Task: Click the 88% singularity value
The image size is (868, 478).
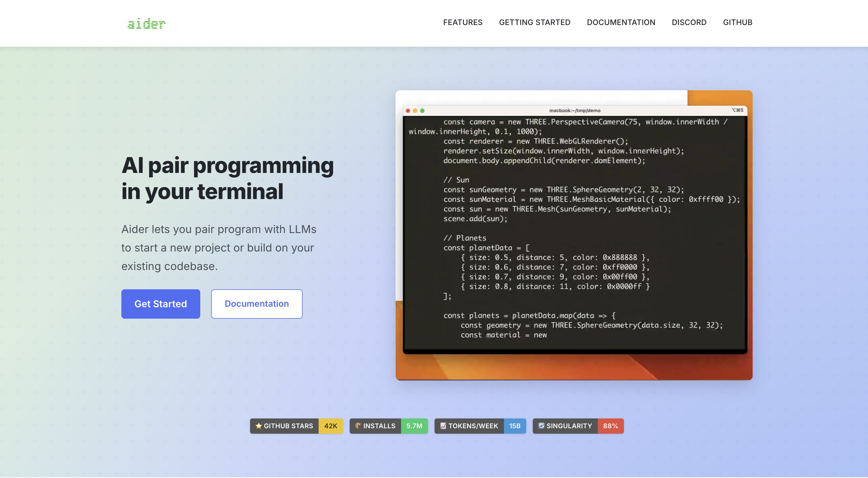Action: coord(610,426)
